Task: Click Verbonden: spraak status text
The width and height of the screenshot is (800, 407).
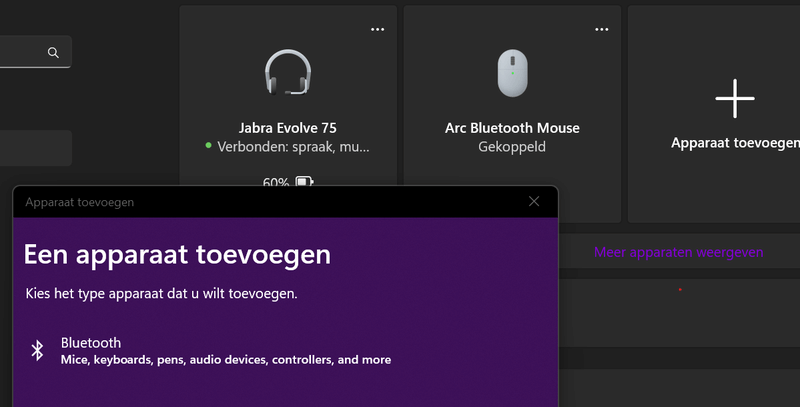Action: (x=293, y=147)
